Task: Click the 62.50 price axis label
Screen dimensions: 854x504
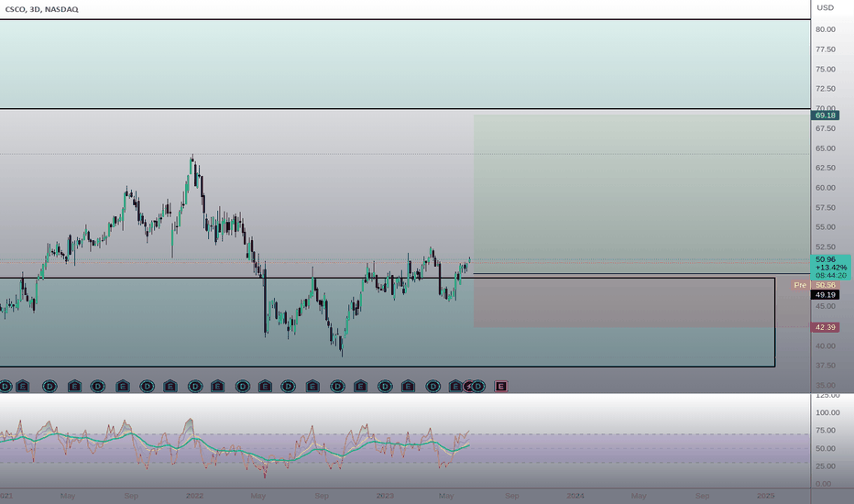Action: [x=825, y=168]
